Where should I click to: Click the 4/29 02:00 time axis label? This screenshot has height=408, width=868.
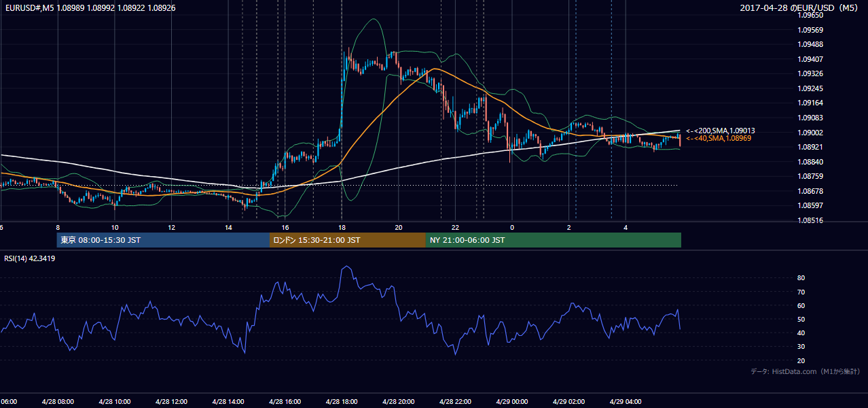568,401
